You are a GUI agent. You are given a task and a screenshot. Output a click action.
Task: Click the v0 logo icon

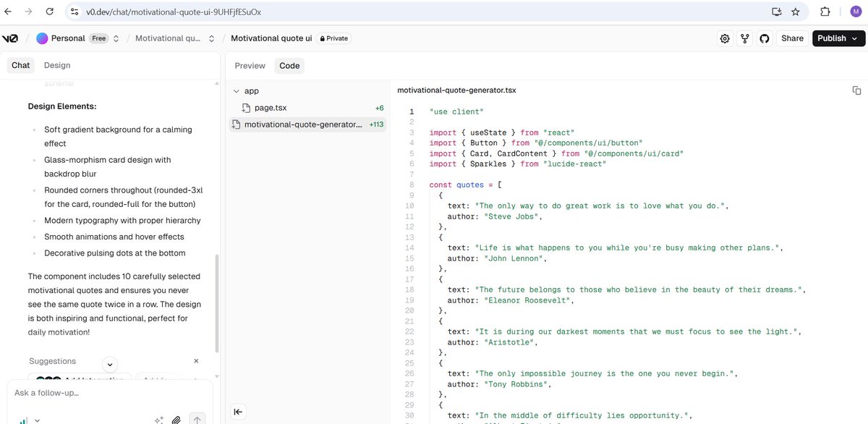pos(9,38)
